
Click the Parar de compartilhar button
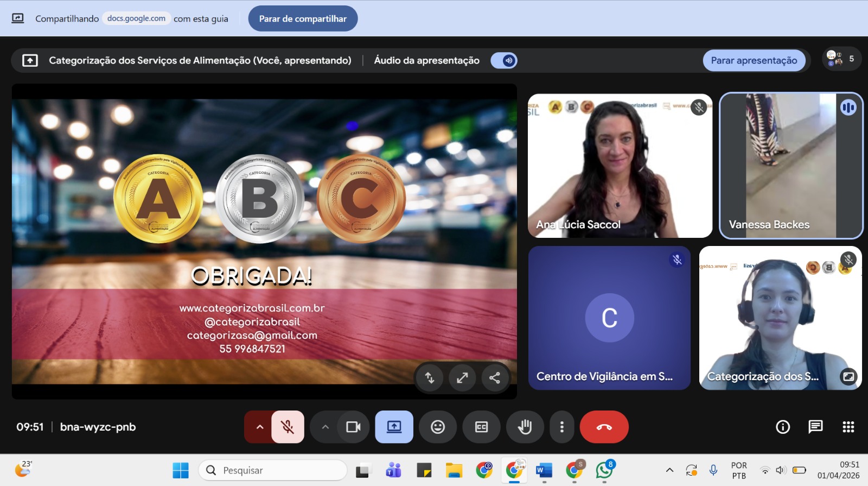coord(303,18)
